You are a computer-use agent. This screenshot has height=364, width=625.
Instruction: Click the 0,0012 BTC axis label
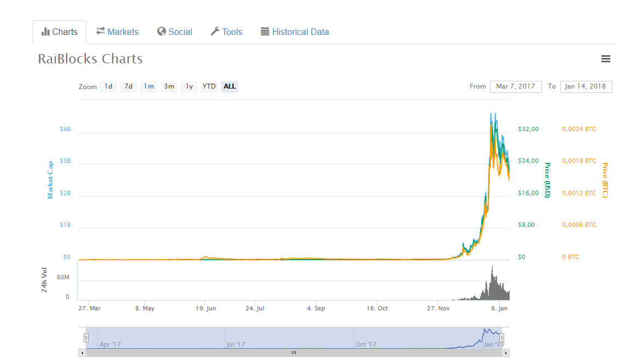(x=579, y=193)
